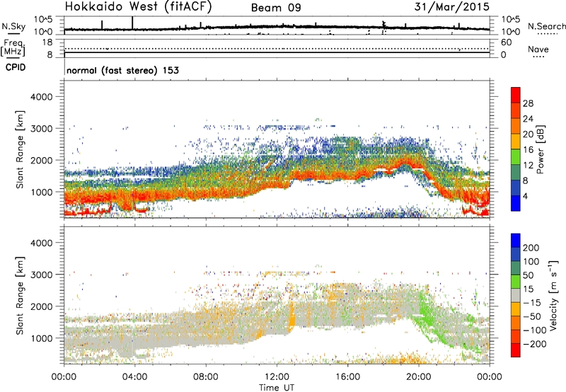Viewport: 566px width, 392px height.
Task: Click the green 12 dB segment of the power bar
Action: click(516, 157)
